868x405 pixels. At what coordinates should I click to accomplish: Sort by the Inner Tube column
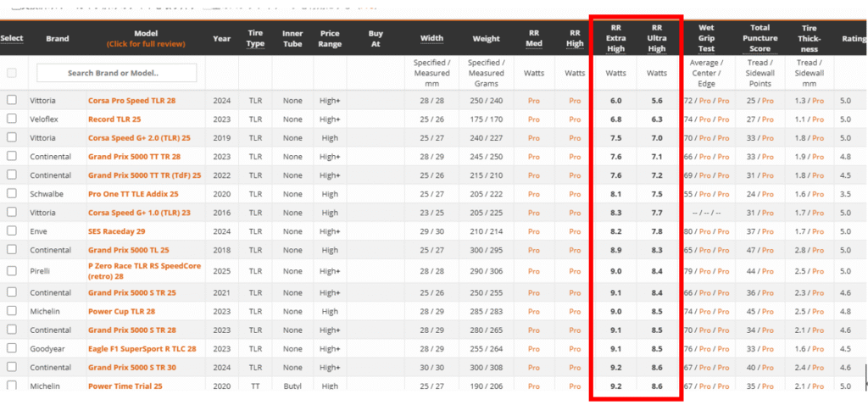click(292, 38)
